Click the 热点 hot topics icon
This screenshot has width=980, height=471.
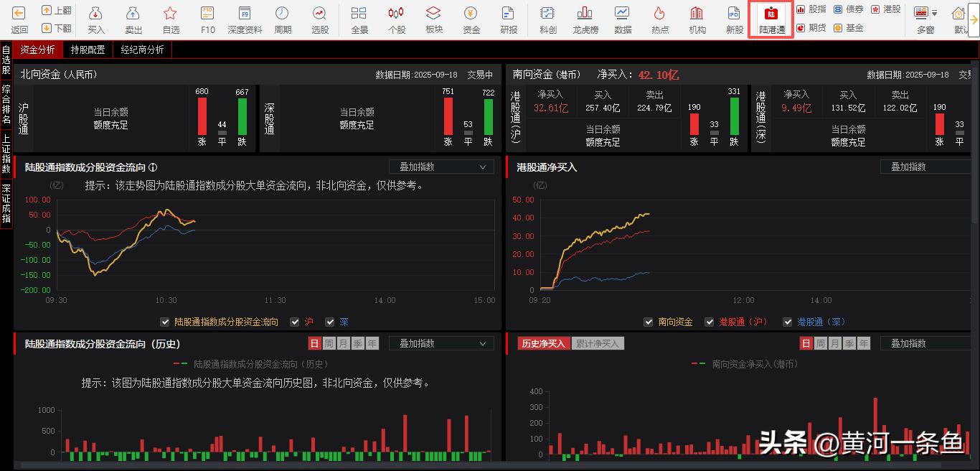coord(660,18)
